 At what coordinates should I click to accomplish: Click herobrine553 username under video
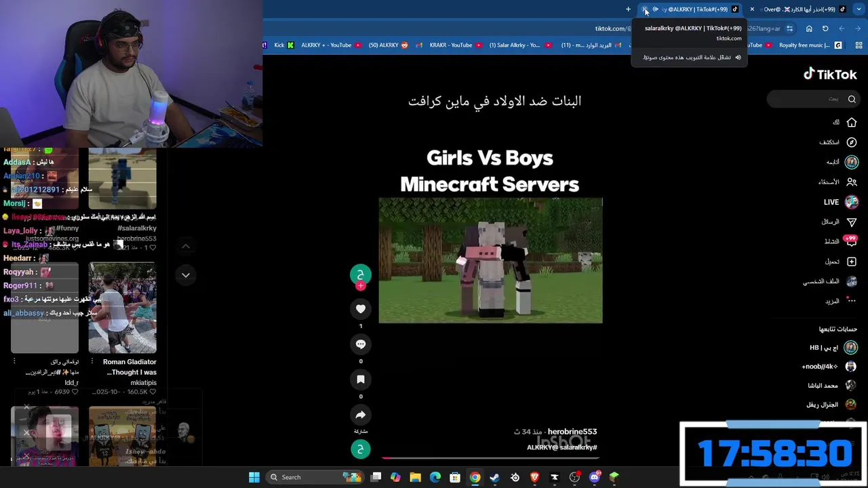pos(572,432)
